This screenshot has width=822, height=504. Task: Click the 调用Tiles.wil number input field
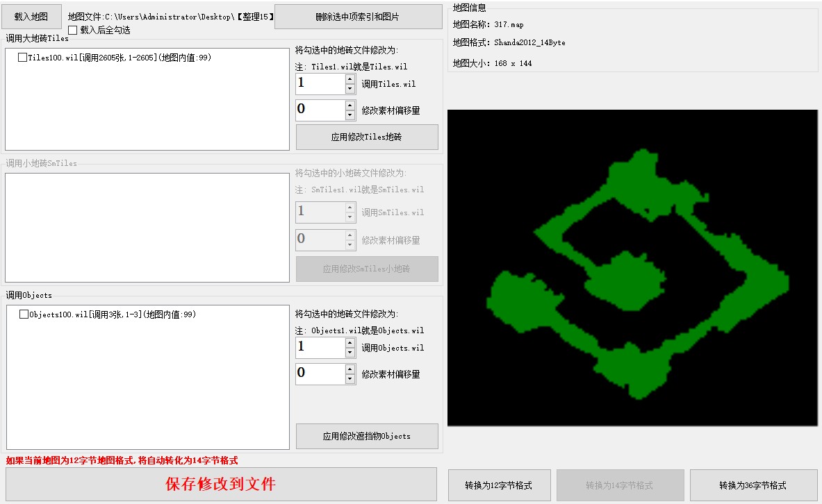tap(320, 84)
